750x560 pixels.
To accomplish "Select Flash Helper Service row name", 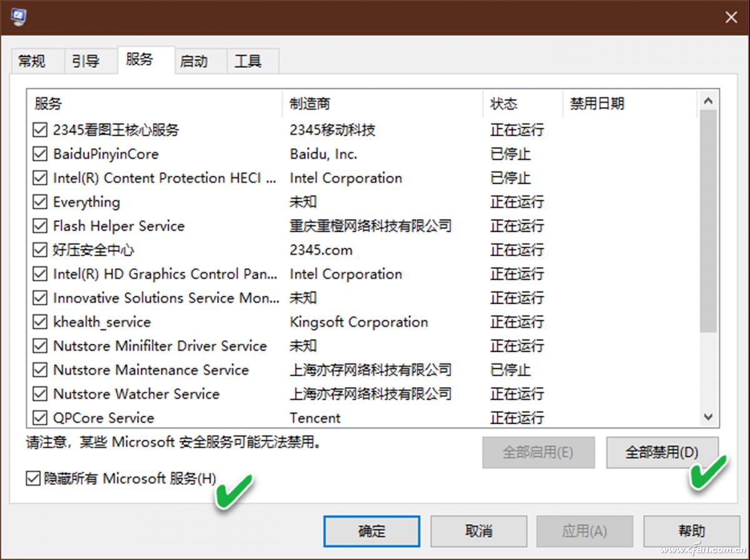I will pyautogui.click(x=119, y=226).
